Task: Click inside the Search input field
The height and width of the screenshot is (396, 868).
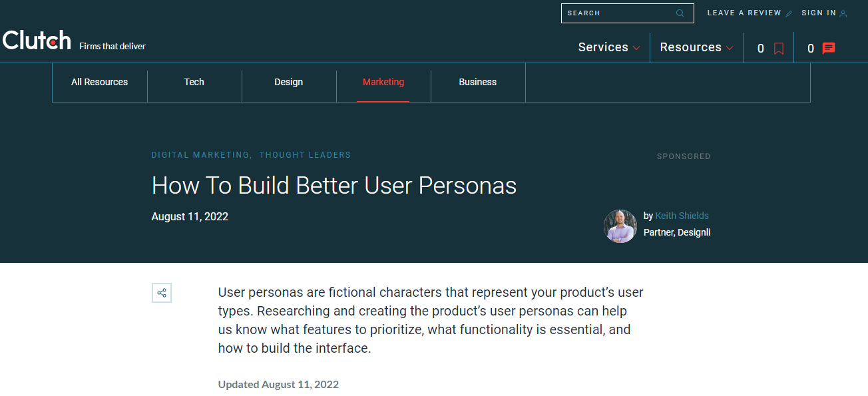Action: tap(616, 13)
